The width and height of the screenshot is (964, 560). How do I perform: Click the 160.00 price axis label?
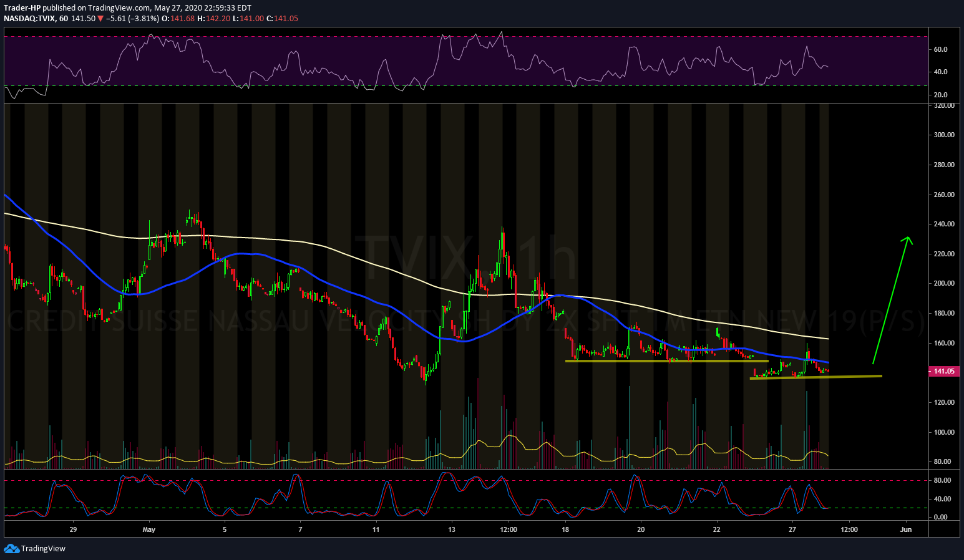click(x=944, y=343)
